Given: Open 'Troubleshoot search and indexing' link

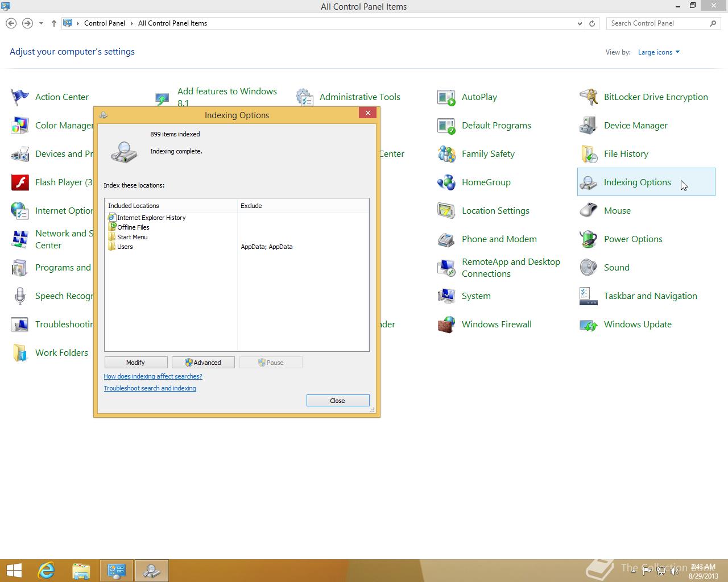Looking at the screenshot, I should coord(150,388).
